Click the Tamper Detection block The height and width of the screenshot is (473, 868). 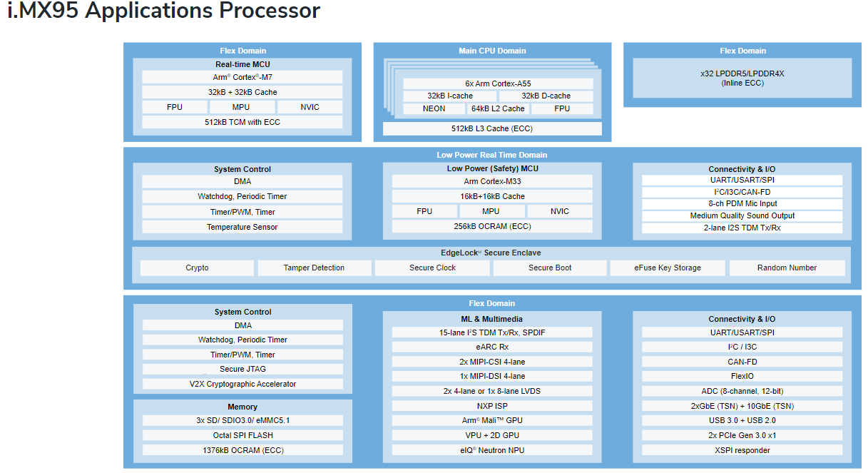click(314, 268)
